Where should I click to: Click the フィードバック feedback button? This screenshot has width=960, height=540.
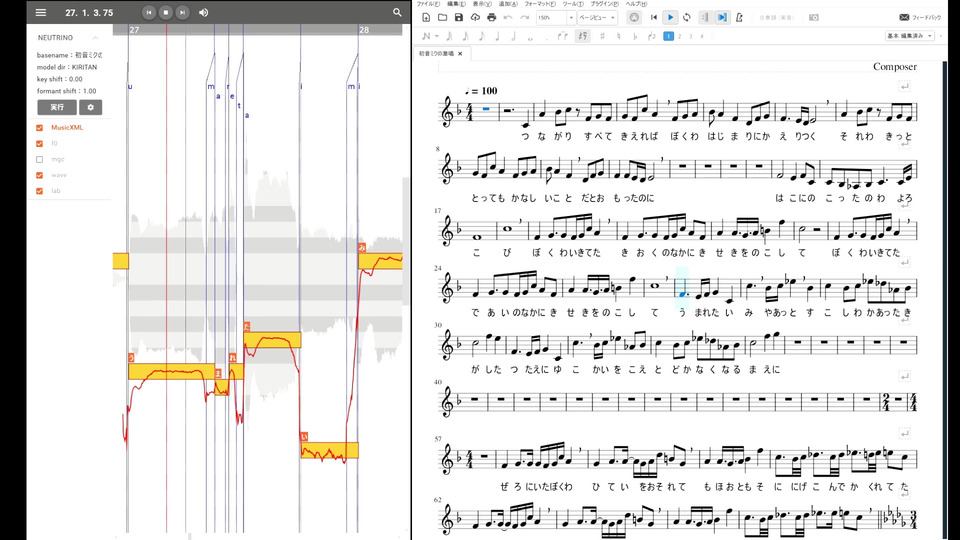(920, 18)
